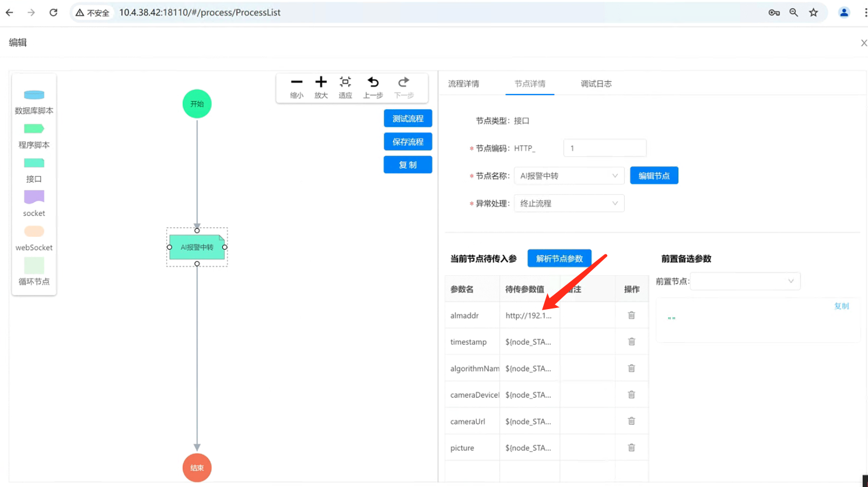Open the 异常处理 dropdown
The image size is (868, 487).
(x=569, y=204)
